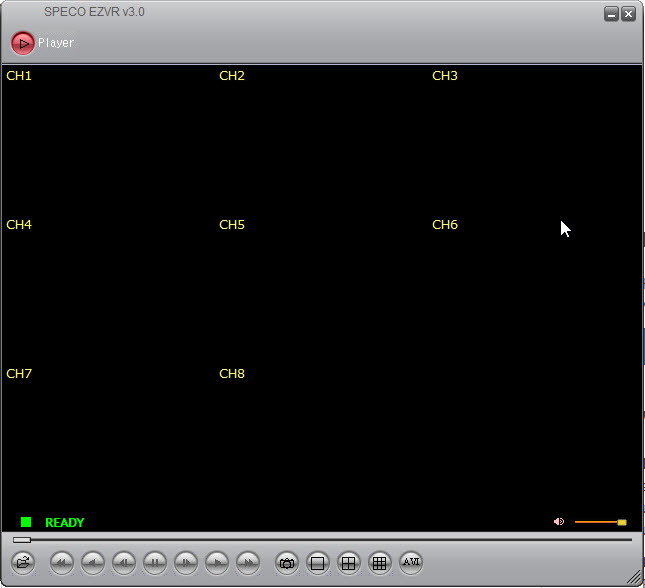Open a recording file with the folder icon
The width and height of the screenshot is (645, 588).
click(x=22, y=563)
